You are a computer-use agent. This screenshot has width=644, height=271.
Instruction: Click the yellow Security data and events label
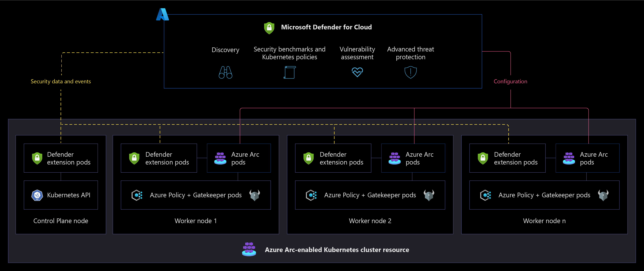click(x=61, y=81)
